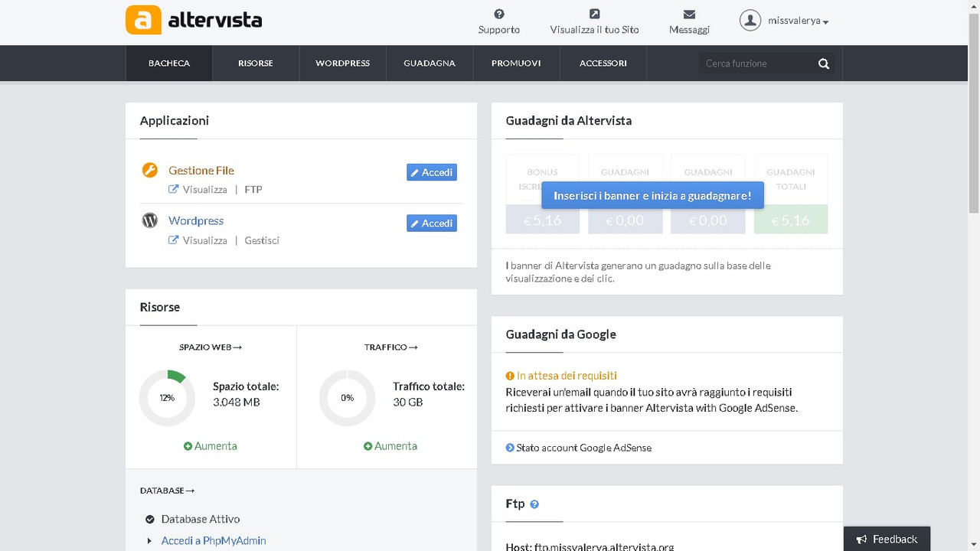The width and height of the screenshot is (980, 551).
Task: Click the Ftp help question icon
Action: (534, 504)
